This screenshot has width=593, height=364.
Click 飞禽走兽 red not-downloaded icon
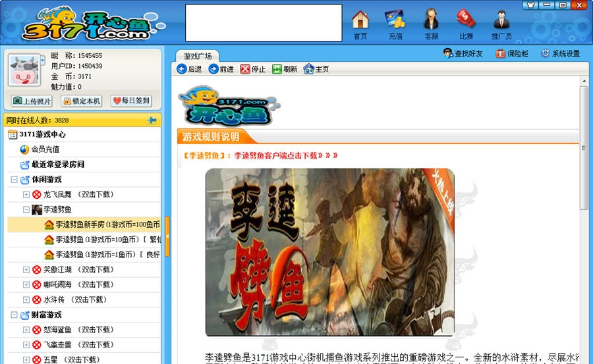tap(37, 345)
